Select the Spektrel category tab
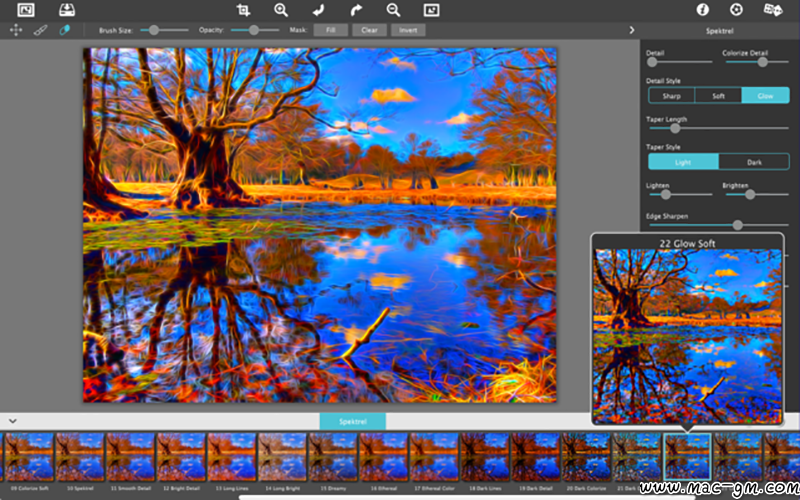Image resolution: width=800 pixels, height=500 pixels. (353, 421)
